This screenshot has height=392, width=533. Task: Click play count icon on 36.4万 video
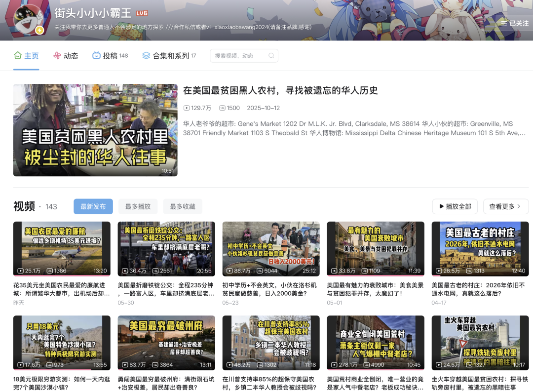point(125,271)
